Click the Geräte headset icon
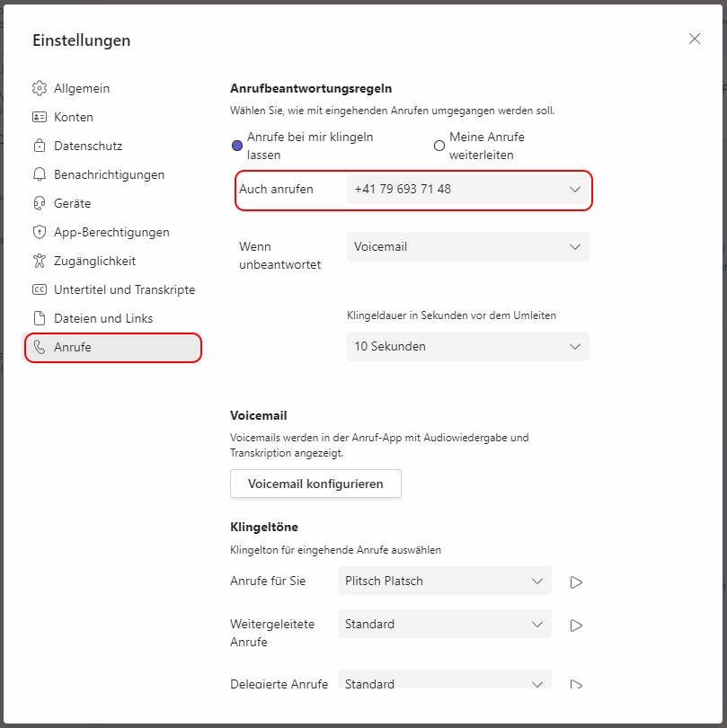Image resolution: width=727 pixels, height=728 pixels. tap(40, 203)
